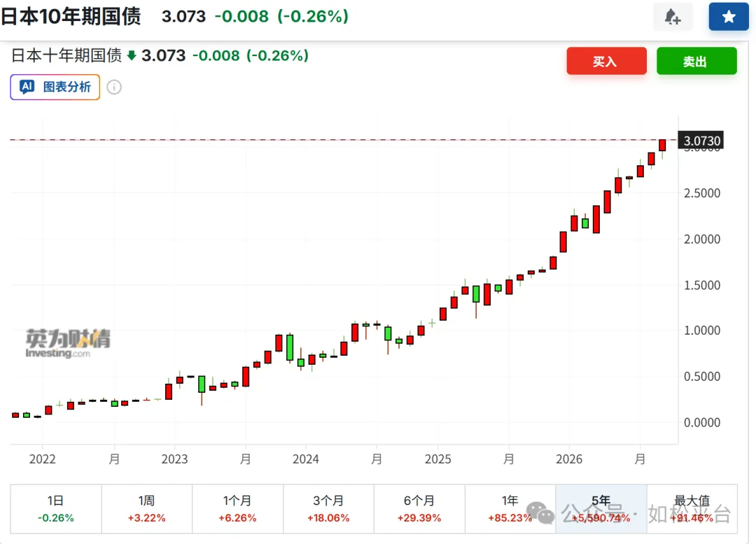This screenshot has width=756, height=544.
Task: Open the AI 图表分析 button
Action: click(x=55, y=88)
